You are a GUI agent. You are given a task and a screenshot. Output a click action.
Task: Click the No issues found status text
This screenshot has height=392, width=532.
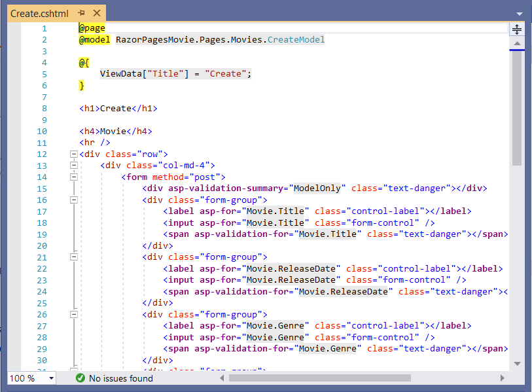pyautogui.click(x=122, y=378)
